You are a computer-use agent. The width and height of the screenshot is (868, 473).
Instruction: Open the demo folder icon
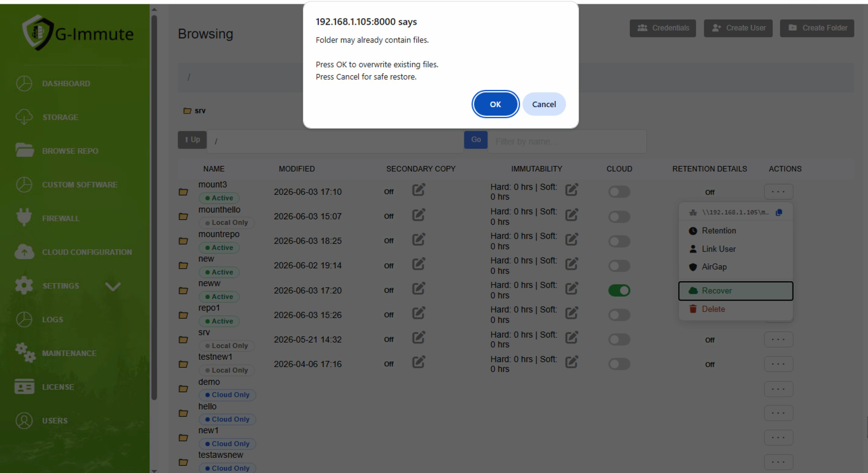183,389
